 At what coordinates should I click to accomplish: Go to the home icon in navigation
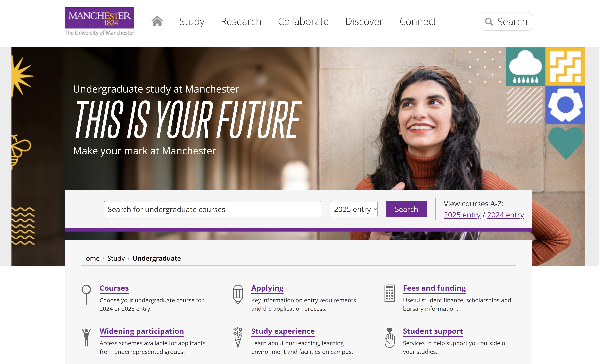click(x=157, y=21)
